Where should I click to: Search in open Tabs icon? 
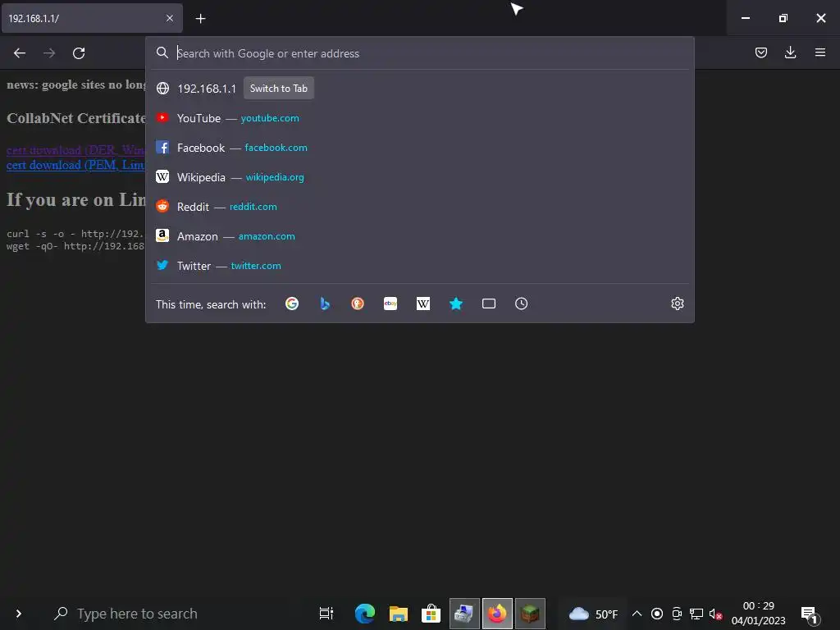coord(489,304)
